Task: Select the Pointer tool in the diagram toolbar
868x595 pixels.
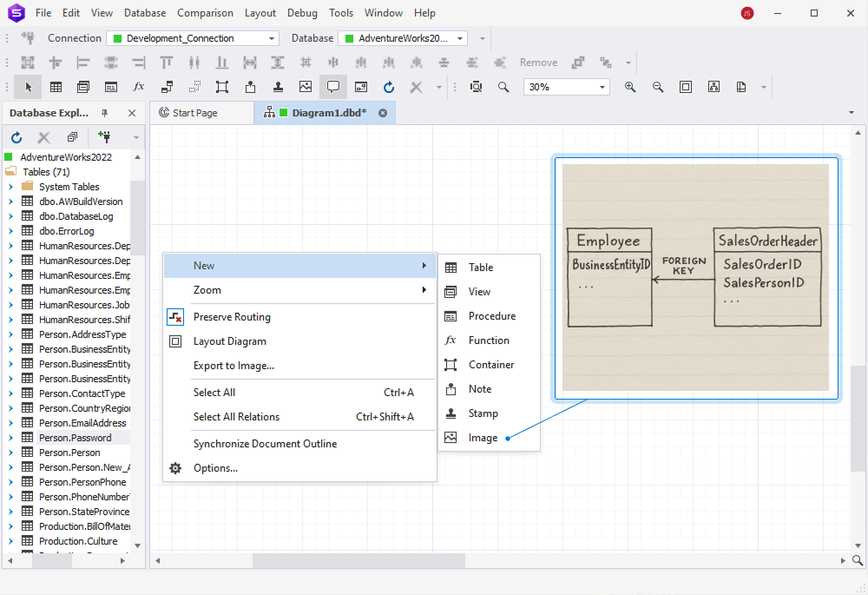Action: [x=27, y=87]
